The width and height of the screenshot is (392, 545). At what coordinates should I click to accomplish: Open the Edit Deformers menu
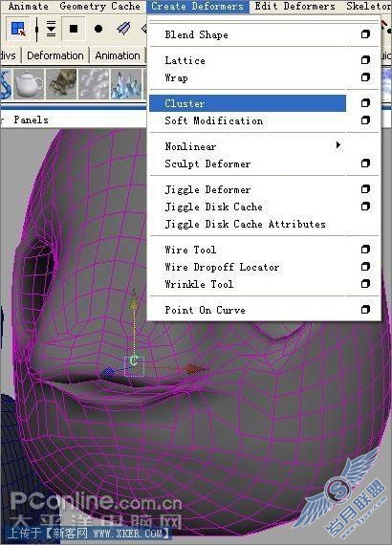294,7
